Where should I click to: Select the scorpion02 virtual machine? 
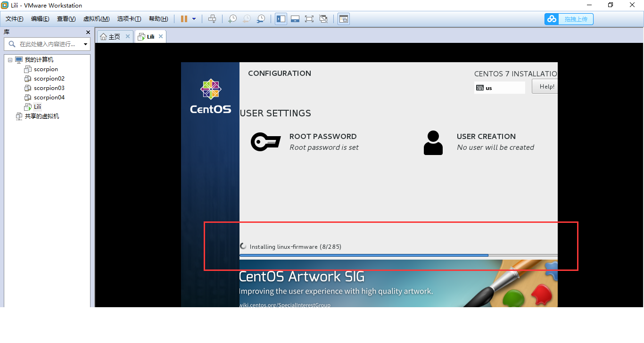[x=49, y=79]
